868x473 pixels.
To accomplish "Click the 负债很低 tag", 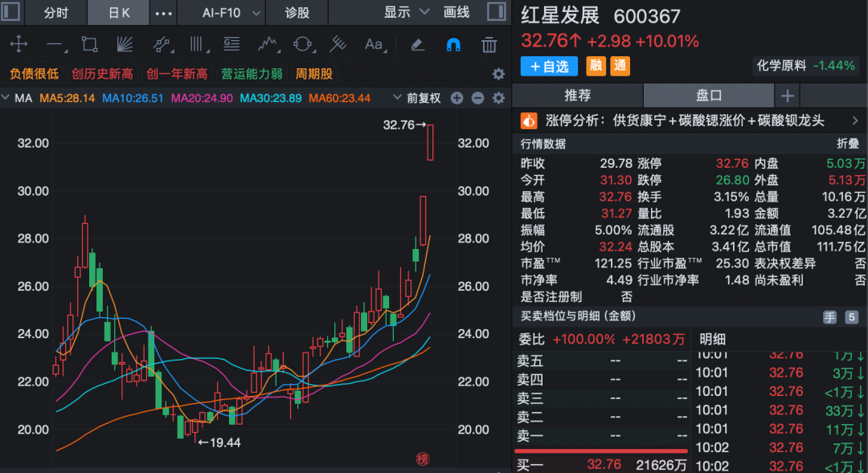I will [34, 74].
